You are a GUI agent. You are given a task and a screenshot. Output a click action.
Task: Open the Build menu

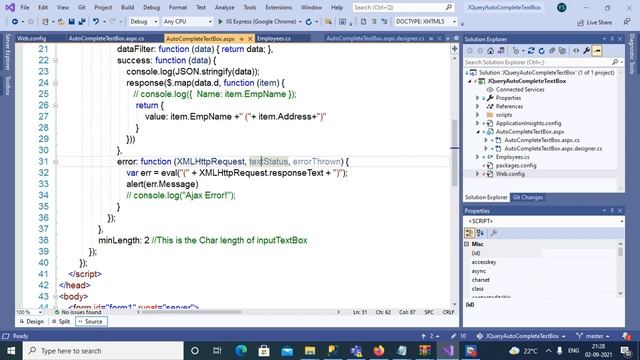127,7
